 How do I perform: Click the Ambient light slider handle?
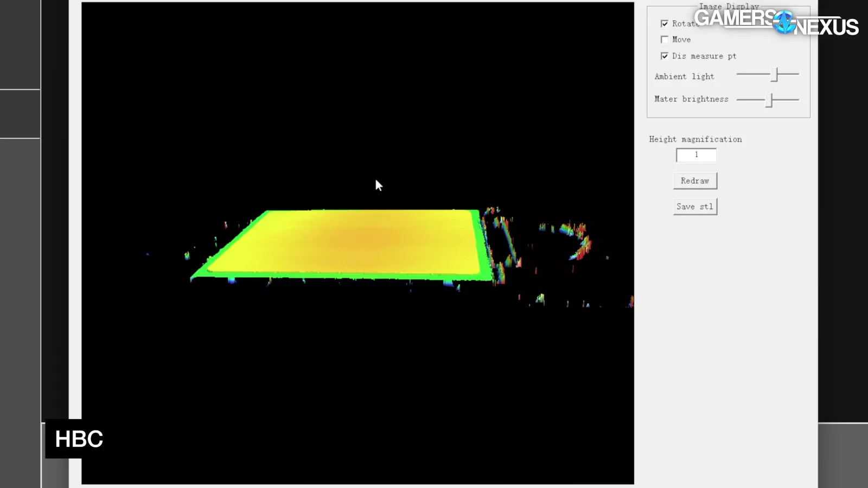click(x=775, y=74)
